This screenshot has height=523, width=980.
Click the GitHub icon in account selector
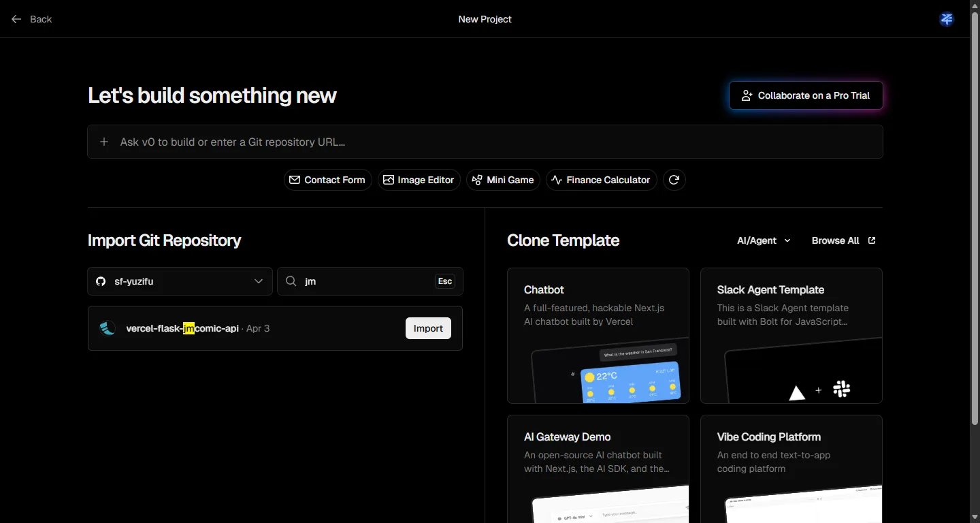pyautogui.click(x=101, y=281)
